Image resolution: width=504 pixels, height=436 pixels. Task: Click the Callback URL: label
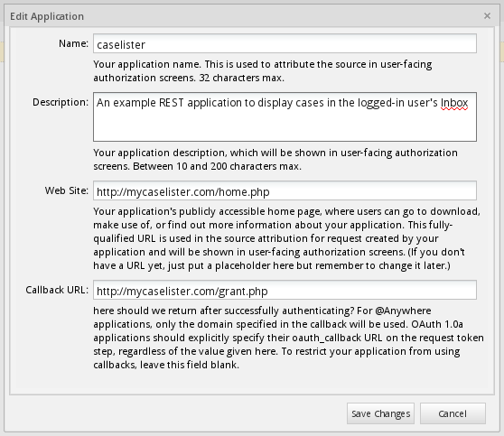click(57, 290)
